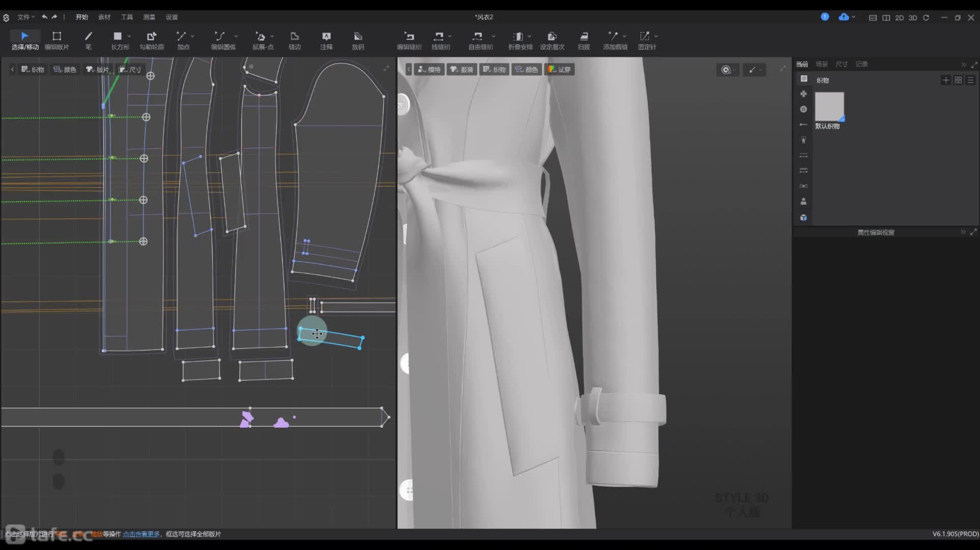Open the 放码 grading tool
Viewport: 980px width, 550px height.
click(358, 40)
